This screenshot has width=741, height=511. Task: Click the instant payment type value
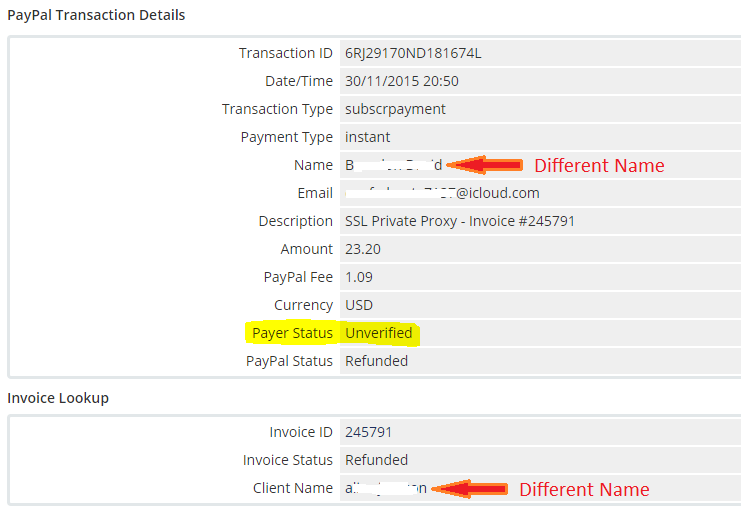click(367, 137)
